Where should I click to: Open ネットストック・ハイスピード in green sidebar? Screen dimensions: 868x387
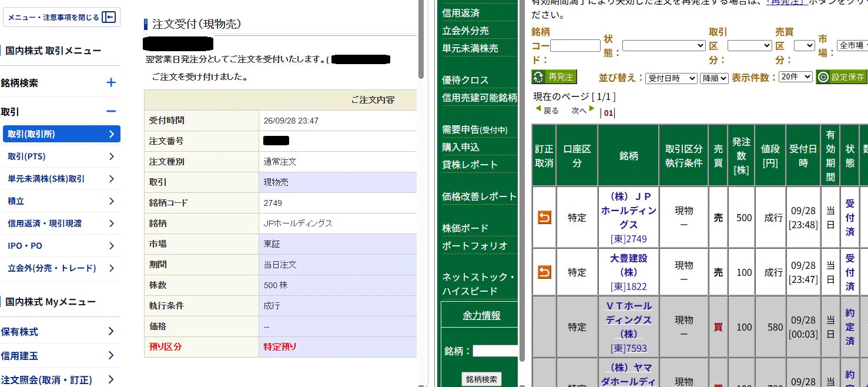coord(478,284)
